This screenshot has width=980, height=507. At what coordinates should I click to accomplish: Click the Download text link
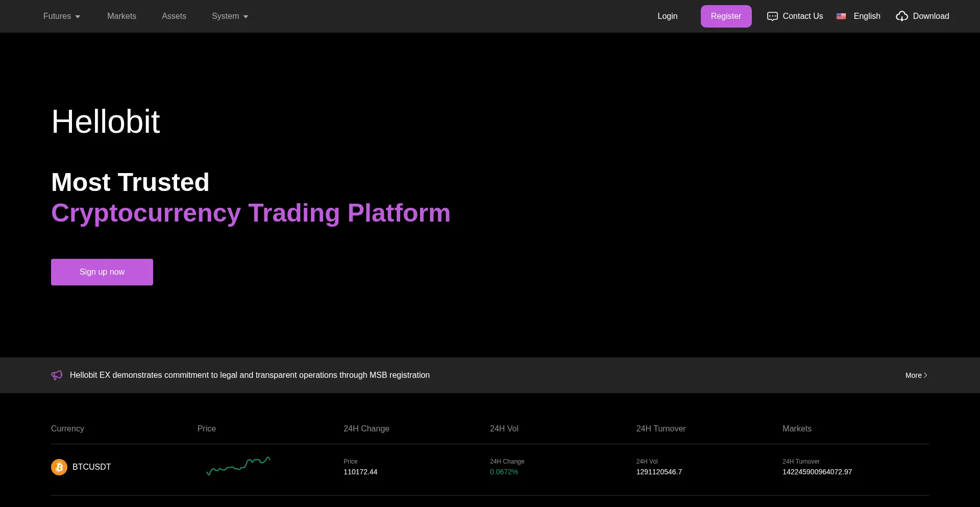930,16
